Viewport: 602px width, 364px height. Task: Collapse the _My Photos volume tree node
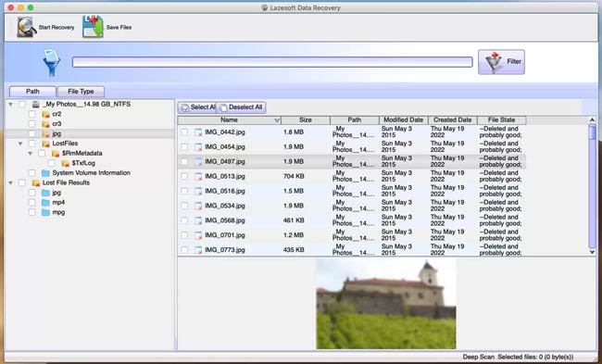pos(11,105)
